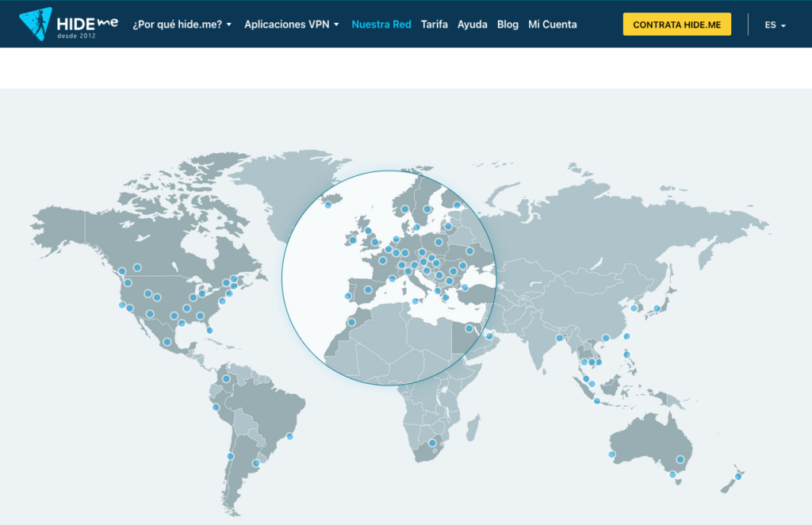This screenshot has width=812, height=525.
Task: Click the CONTRATA HIDE.ME button
Action: (676, 24)
